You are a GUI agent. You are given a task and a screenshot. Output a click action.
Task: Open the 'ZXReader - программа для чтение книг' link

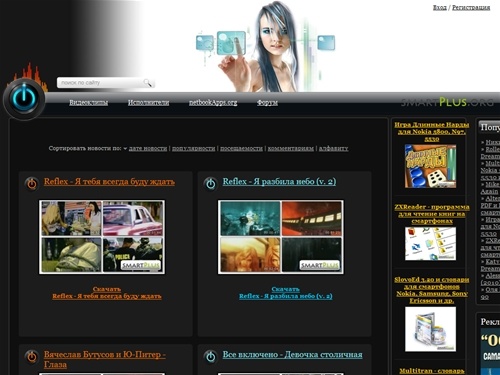click(432, 214)
